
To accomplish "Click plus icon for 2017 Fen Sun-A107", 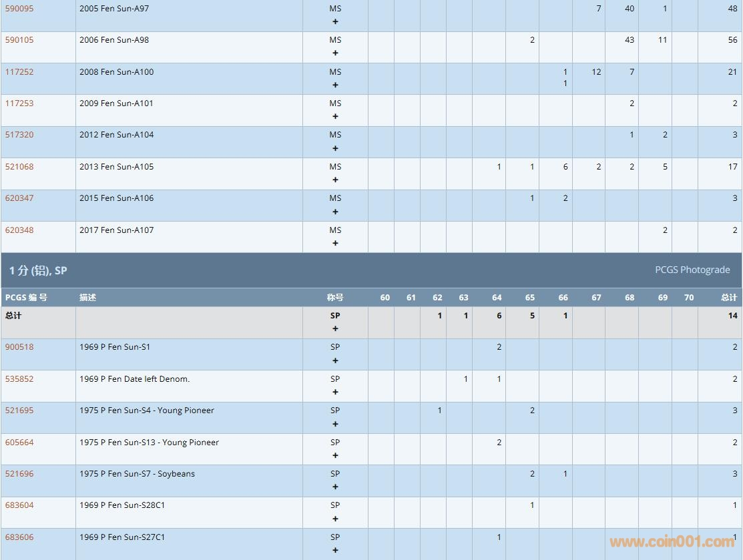I will [335, 243].
